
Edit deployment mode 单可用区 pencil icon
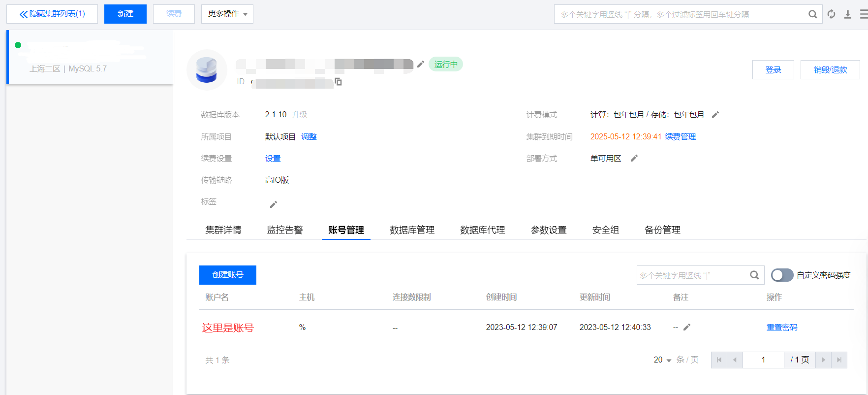click(634, 158)
